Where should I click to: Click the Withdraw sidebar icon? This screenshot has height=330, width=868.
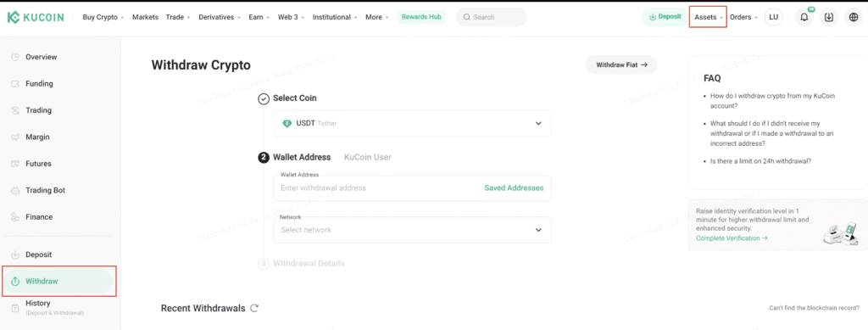(15, 282)
